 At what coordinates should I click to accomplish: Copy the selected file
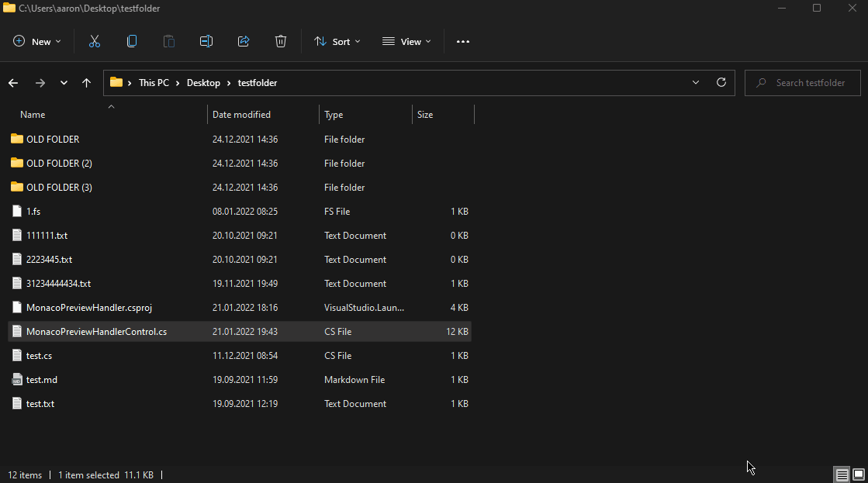pos(132,41)
